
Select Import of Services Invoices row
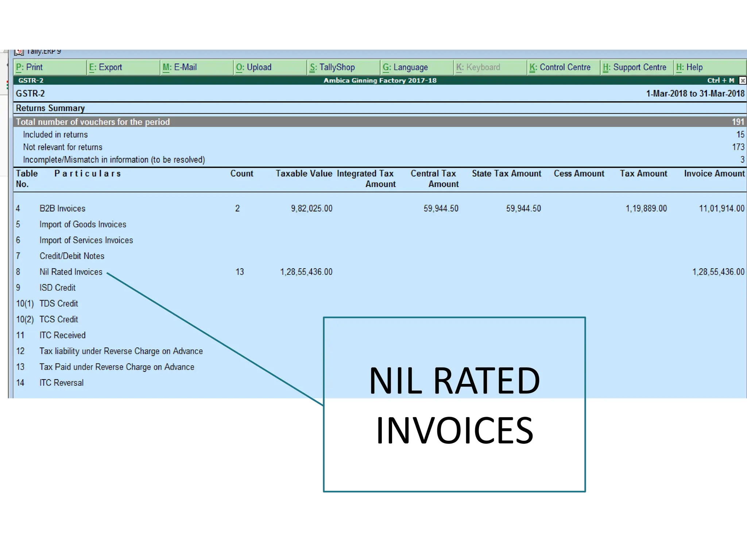click(380, 240)
